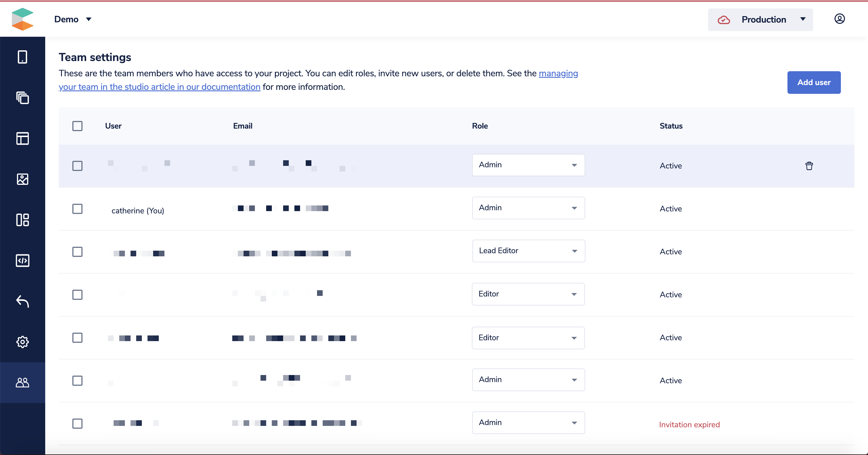868x455 pixels.
Task: Click the layout template sidebar icon
Action: click(22, 138)
